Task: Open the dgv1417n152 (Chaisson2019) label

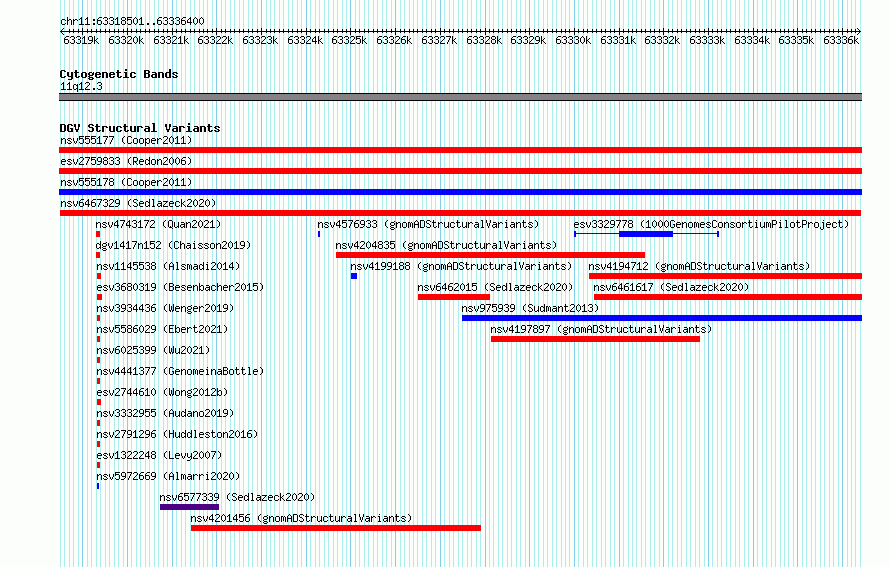Action: click(174, 245)
